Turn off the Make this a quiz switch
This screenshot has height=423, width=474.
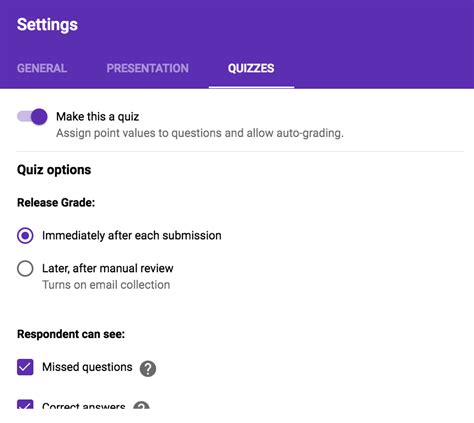click(x=32, y=117)
